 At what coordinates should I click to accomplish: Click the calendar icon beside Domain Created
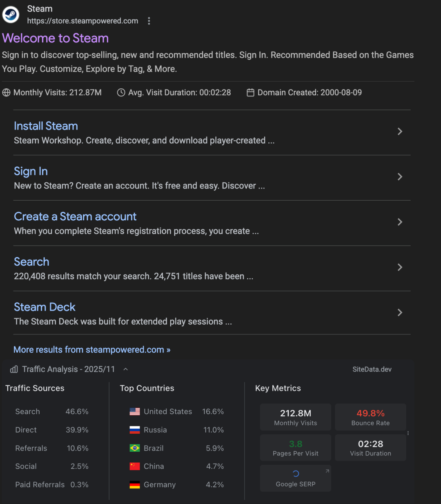click(x=250, y=92)
